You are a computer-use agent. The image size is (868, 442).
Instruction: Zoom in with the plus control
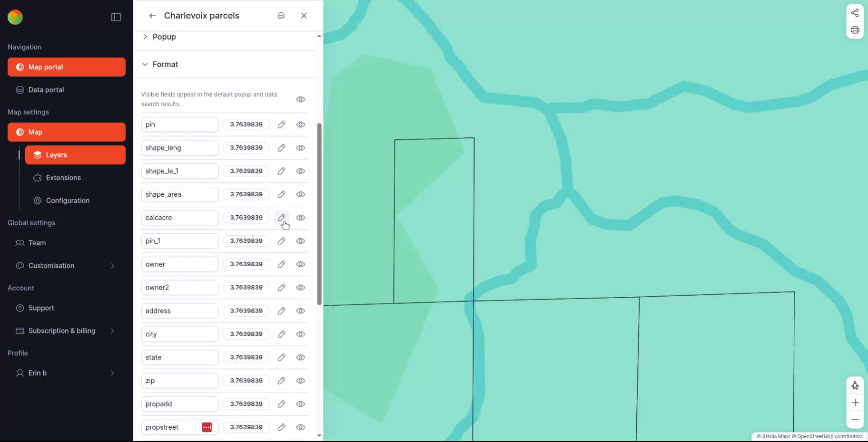click(x=855, y=402)
